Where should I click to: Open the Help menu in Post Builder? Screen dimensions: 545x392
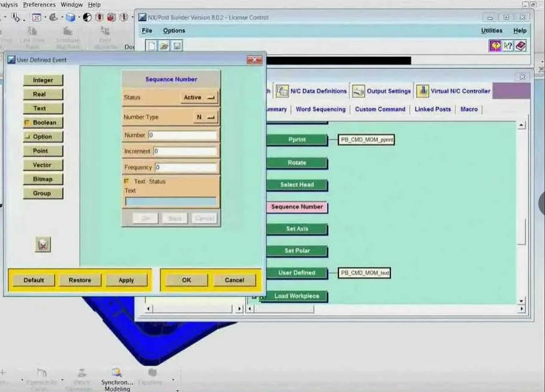(x=520, y=30)
